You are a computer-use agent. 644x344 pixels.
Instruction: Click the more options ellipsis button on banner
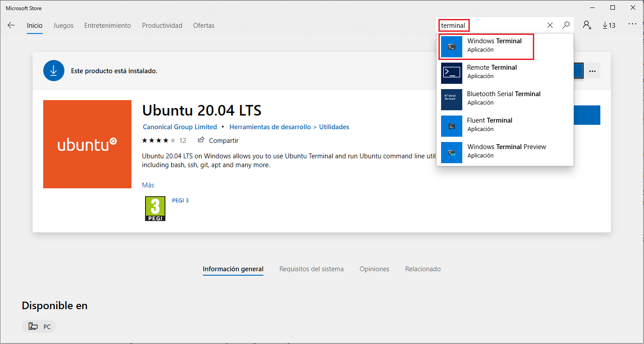pos(592,71)
